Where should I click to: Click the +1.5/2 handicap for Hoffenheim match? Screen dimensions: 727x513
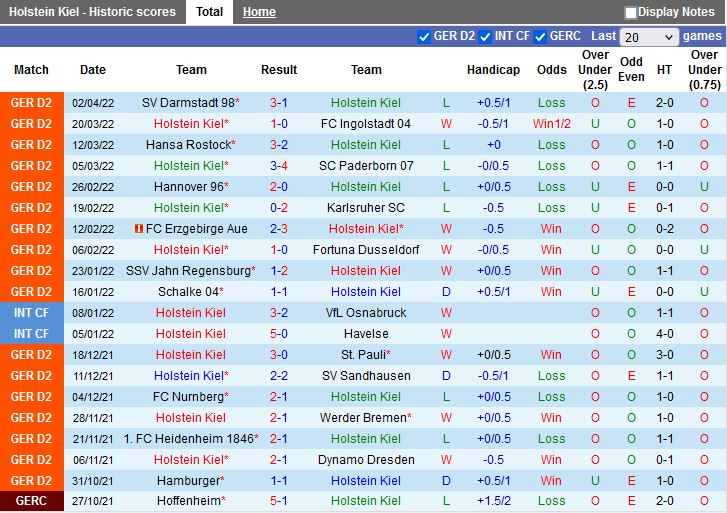coord(494,501)
